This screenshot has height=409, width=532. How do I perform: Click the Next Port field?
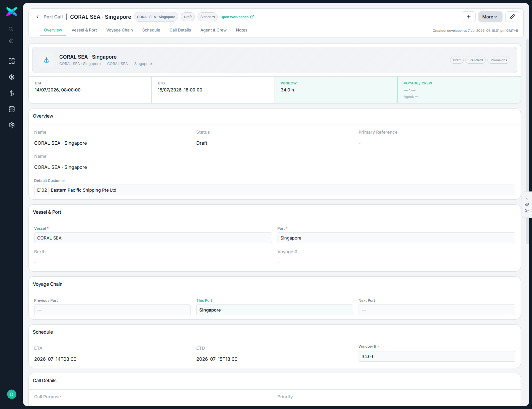point(437,310)
